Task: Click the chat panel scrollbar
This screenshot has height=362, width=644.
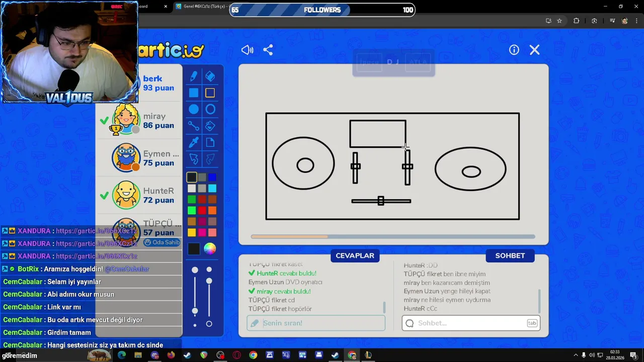Action: coord(539,301)
